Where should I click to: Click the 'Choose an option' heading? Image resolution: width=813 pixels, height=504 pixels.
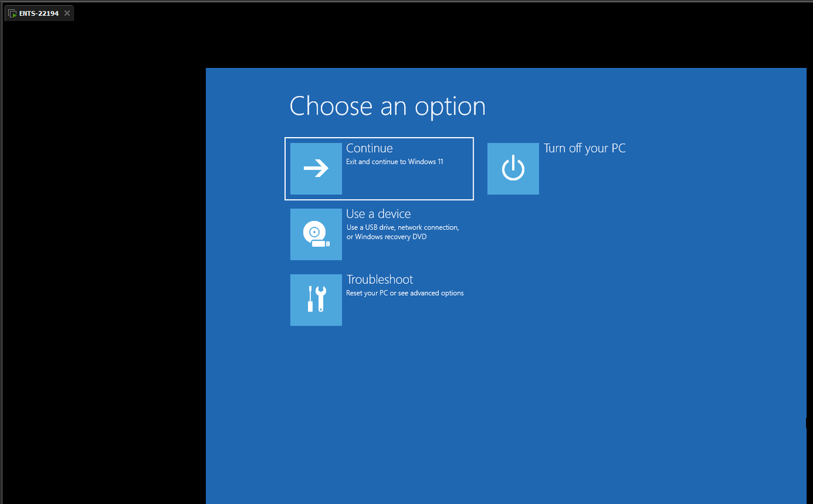pos(387,106)
